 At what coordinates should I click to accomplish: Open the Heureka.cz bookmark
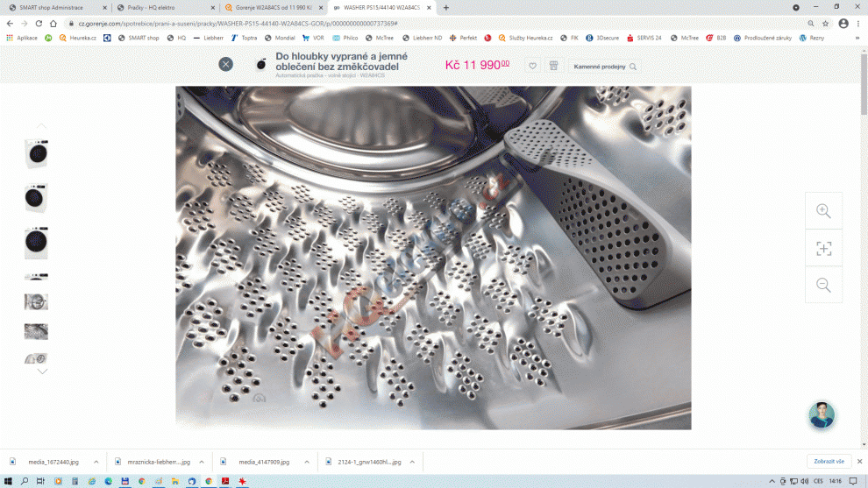click(x=77, y=39)
